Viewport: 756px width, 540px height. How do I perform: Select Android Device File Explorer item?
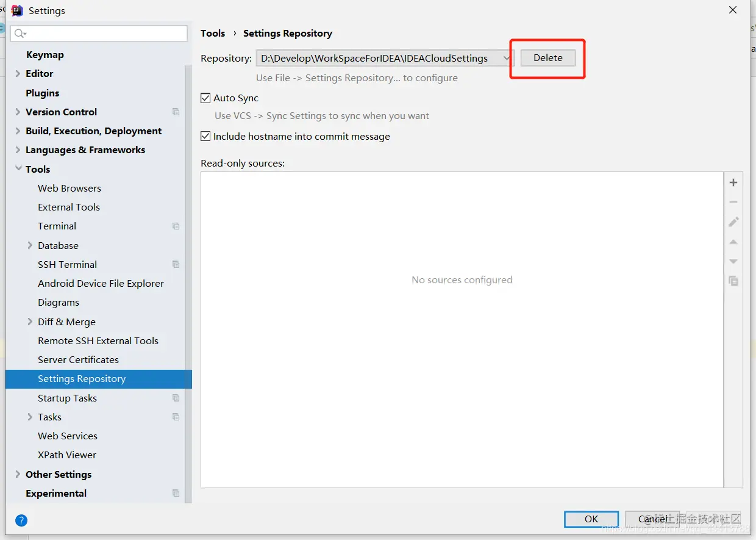click(101, 283)
